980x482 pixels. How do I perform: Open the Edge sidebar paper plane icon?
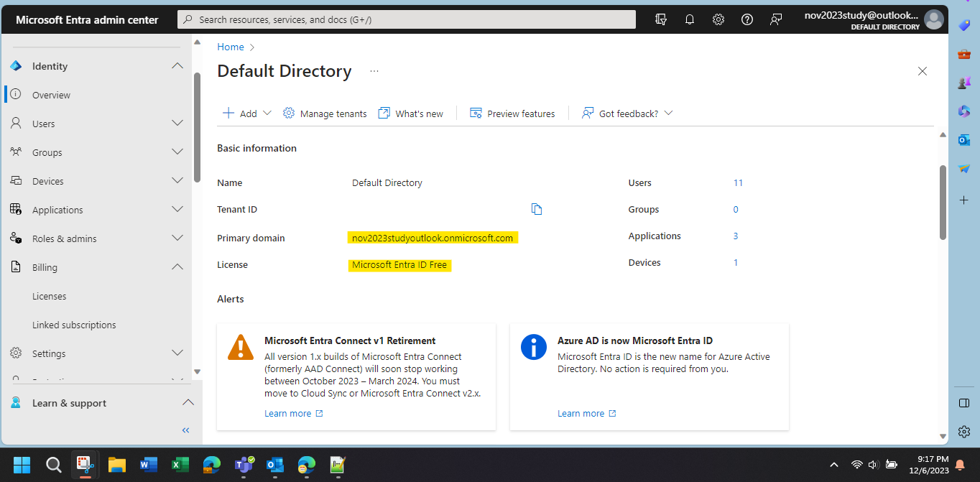coord(964,169)
